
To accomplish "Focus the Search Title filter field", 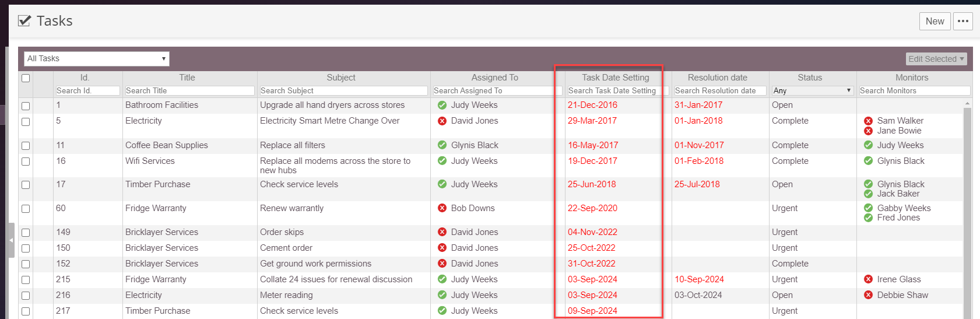I will point(189,90).
